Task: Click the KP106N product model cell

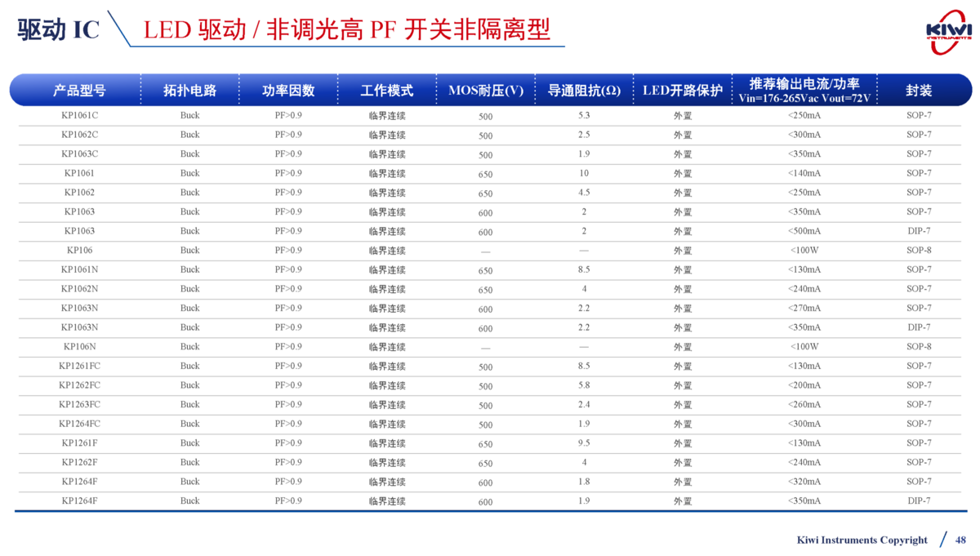Action: click(79, 346)
